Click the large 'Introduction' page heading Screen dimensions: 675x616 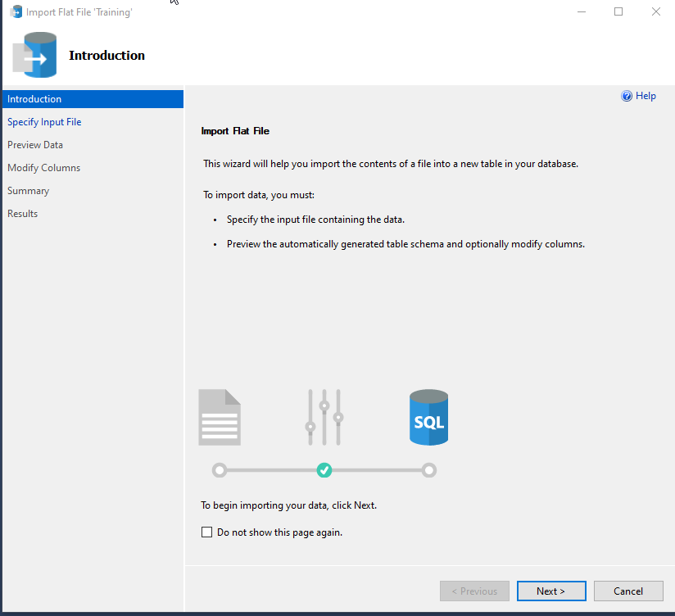[106, 56]
